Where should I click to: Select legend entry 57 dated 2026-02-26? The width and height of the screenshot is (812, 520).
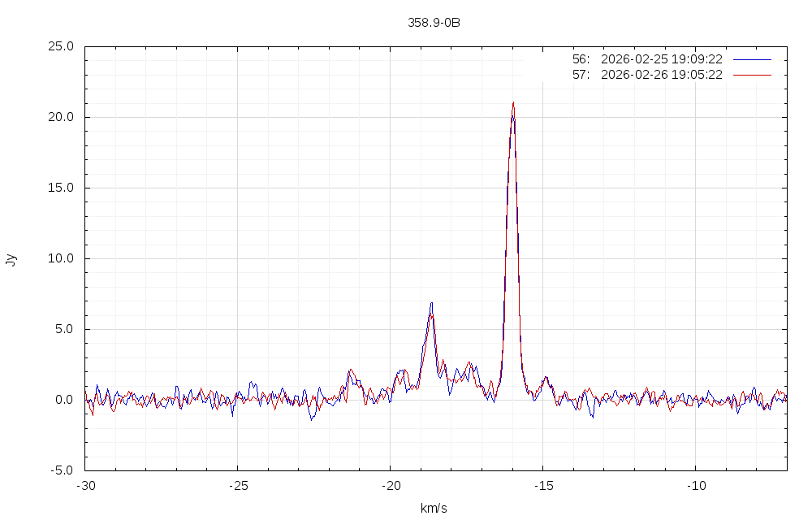point(647,75)
